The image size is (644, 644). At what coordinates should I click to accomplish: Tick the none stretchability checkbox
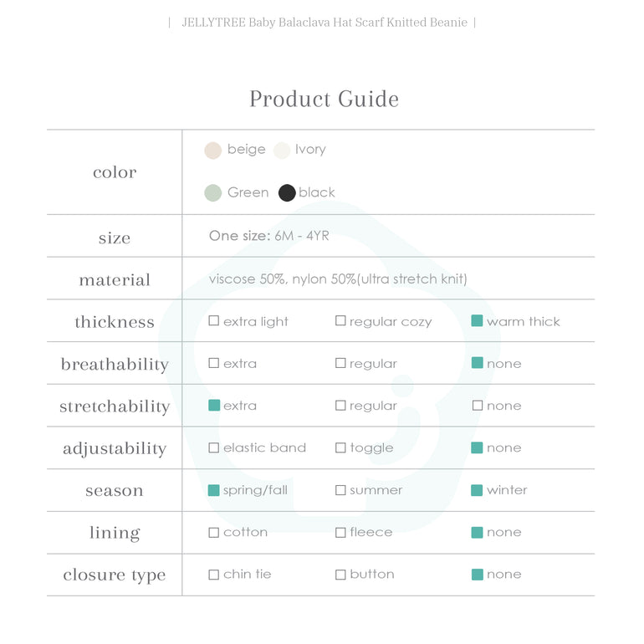tap(477, 406)
